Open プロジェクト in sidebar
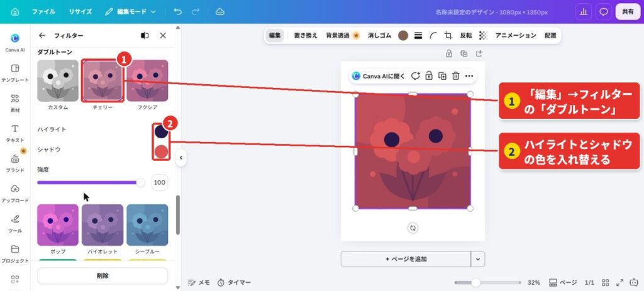The width and height of the screenshot is (644, 291). pyautogui.click(x=15, y=254)
